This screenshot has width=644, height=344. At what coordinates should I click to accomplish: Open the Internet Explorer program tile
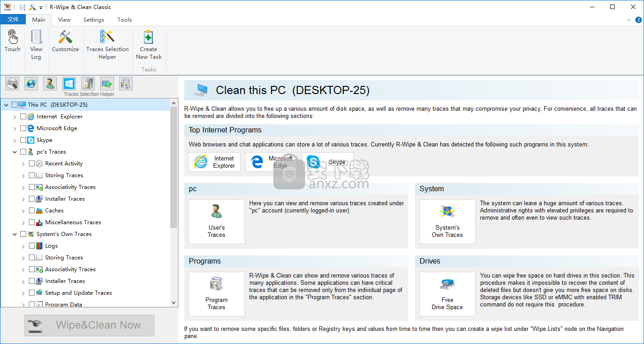(215, 162)
